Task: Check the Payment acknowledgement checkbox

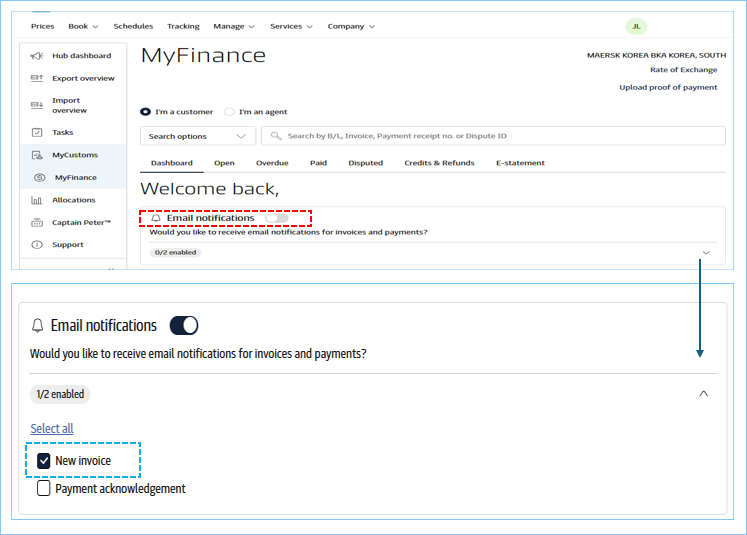Action: (x=44, y=489)
